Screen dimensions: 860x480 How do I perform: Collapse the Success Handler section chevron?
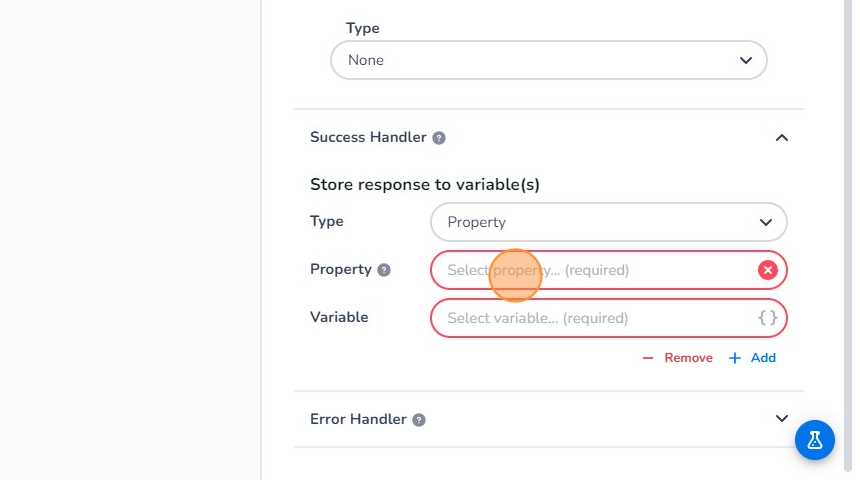click(782, 138)
